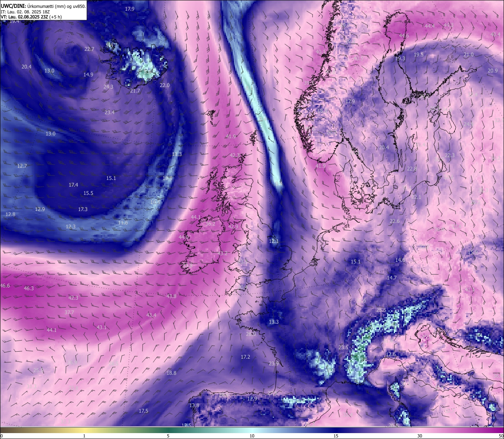This screenshot has width=504, height=439.
Task: Select the 14.9 value label
Action: point(88,75)
